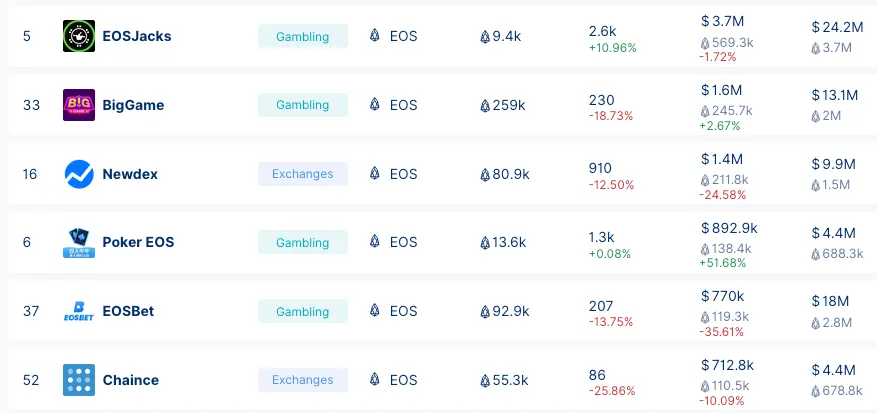Viewport: 877px width, 413px height.
Task: Open the BigGame dapp page
Action: 133,105
